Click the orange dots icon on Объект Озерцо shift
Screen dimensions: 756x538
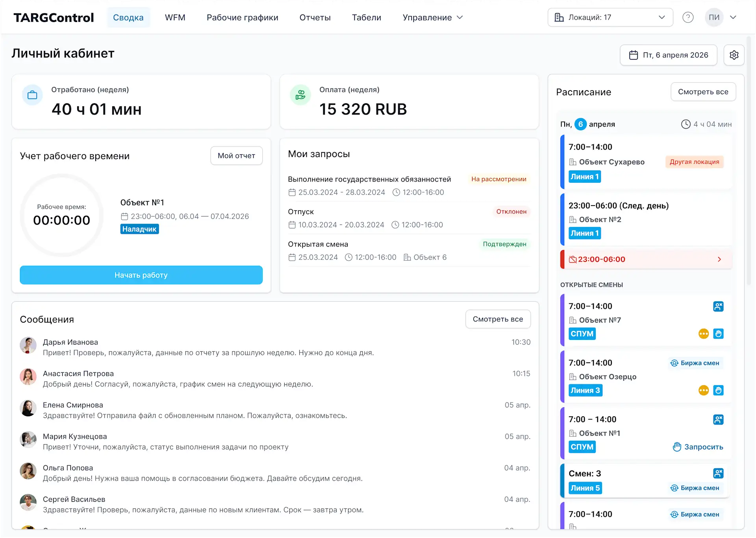point(704,390)
